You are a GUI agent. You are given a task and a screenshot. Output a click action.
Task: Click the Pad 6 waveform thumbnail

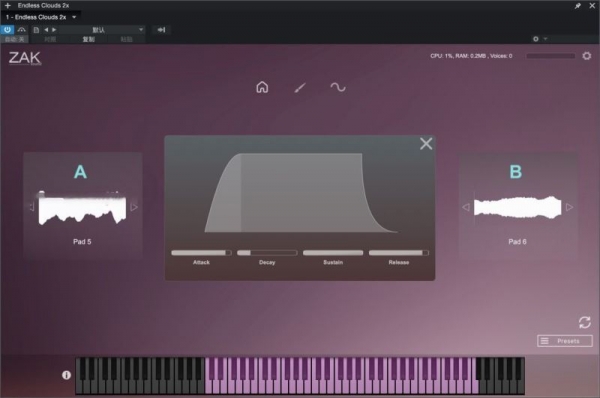pyautogui.click(x=517, y=207)
